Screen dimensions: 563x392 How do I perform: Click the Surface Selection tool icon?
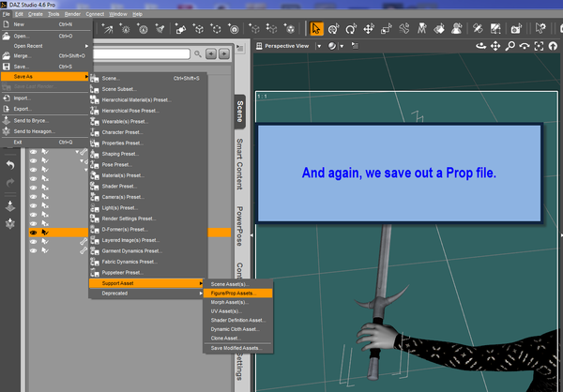439,28
